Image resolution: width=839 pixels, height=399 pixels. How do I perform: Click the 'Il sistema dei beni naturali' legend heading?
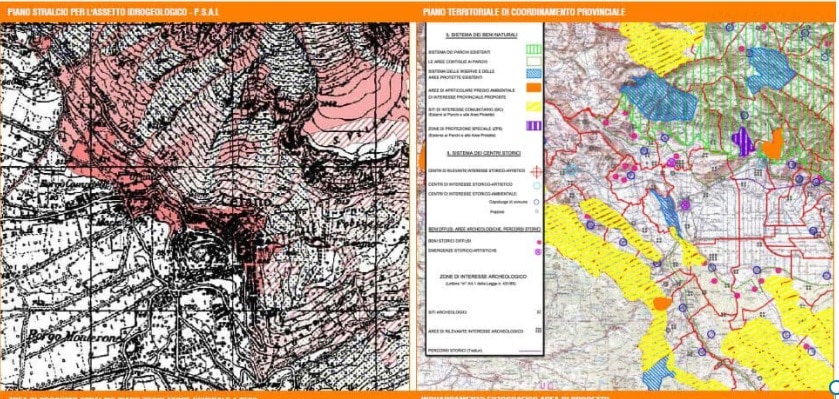point(482,35)
